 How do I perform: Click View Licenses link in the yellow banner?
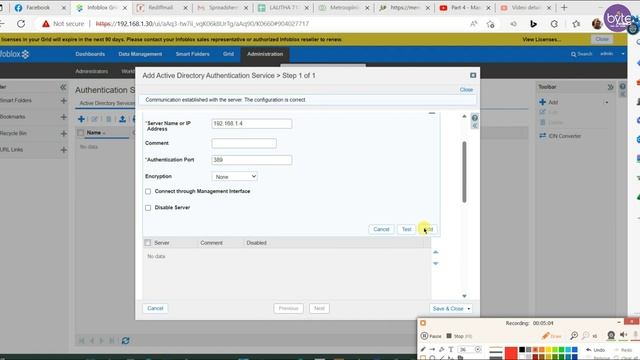(541, 40)
